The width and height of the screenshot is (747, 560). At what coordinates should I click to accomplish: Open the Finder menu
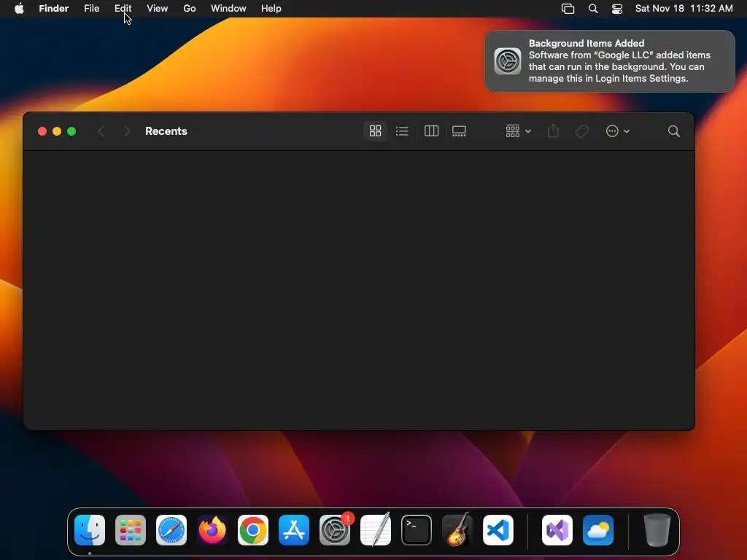(54, 8)
